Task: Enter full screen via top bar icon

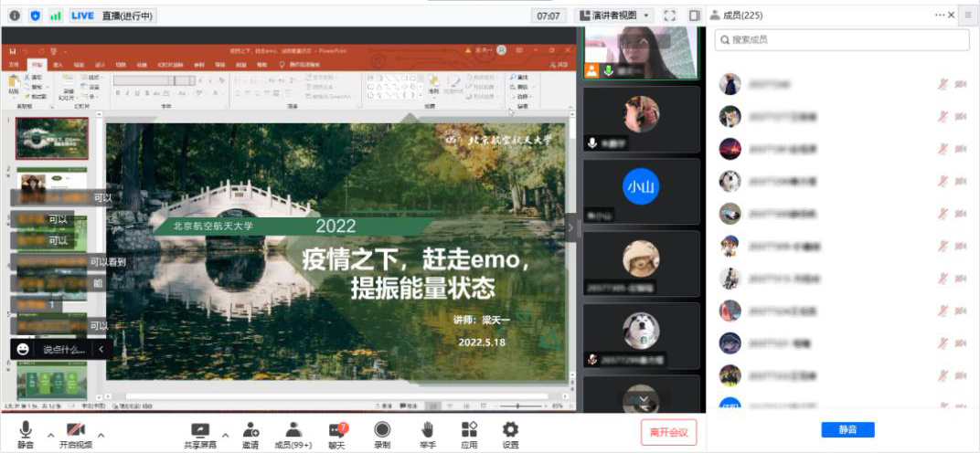Action: click(669, 16)
